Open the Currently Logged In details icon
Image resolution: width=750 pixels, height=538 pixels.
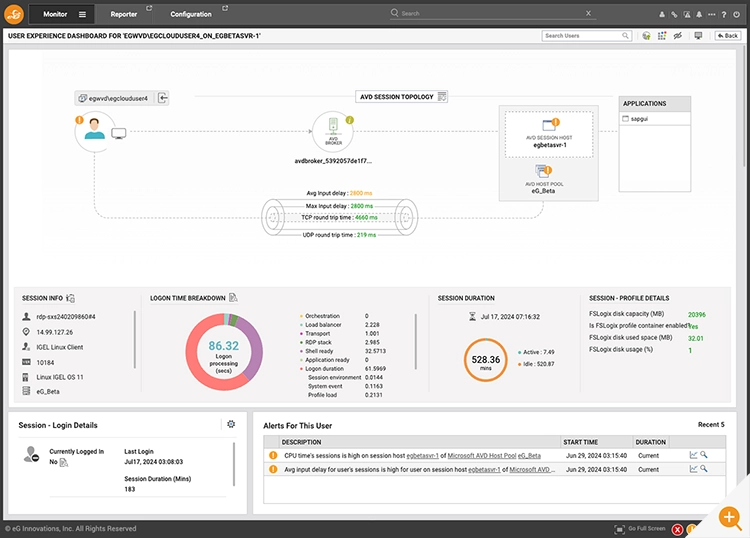(x=64, y=462)
